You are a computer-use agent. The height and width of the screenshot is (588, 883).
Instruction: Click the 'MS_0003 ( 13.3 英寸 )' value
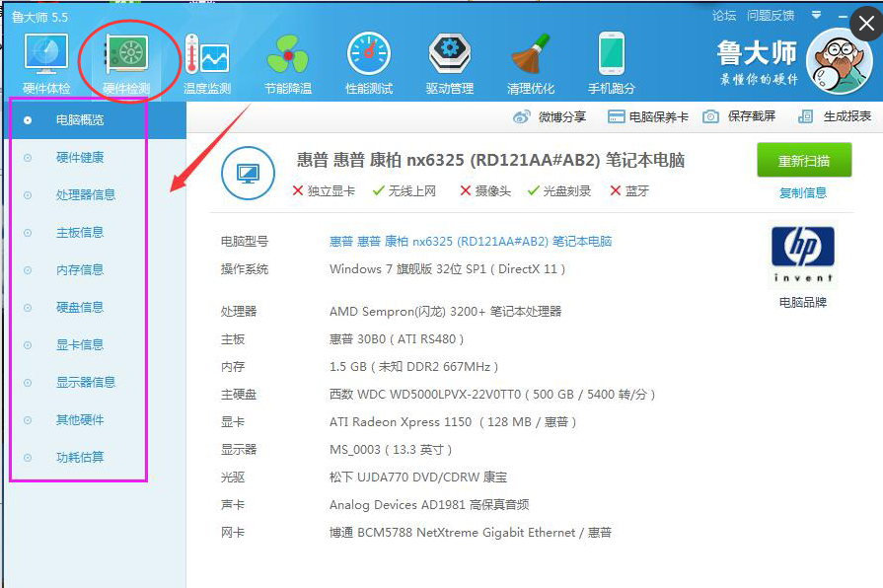[x=391, y=450]
